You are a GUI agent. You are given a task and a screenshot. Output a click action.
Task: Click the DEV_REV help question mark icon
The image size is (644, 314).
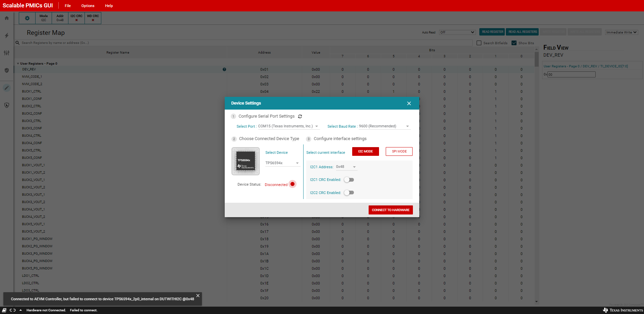224,69
